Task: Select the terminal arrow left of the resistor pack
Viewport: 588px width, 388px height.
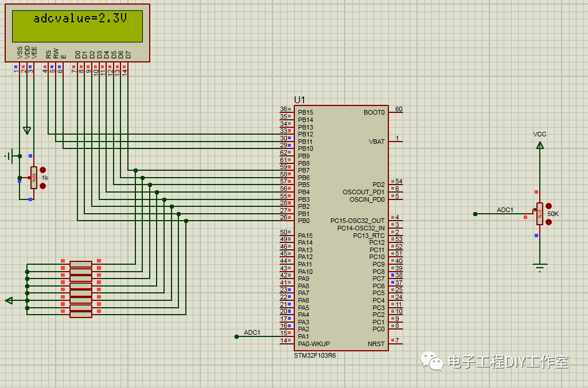Action: (x=9, y=300)
